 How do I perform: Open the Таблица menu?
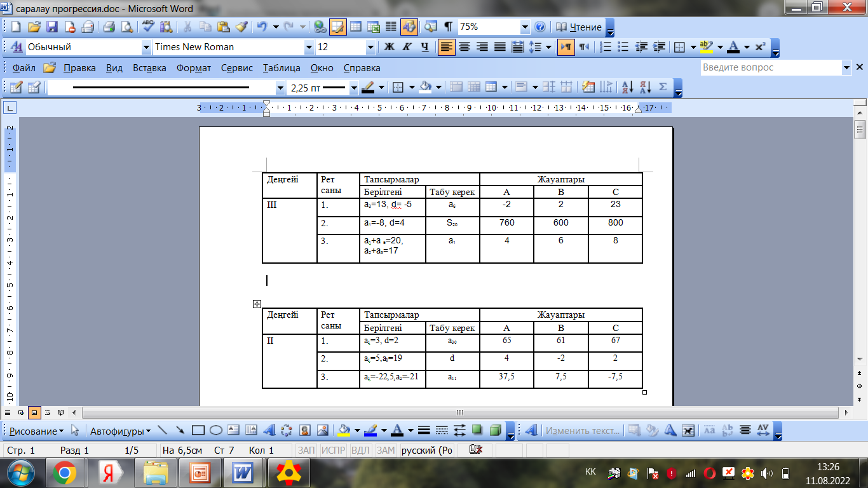tap(281, 68)
